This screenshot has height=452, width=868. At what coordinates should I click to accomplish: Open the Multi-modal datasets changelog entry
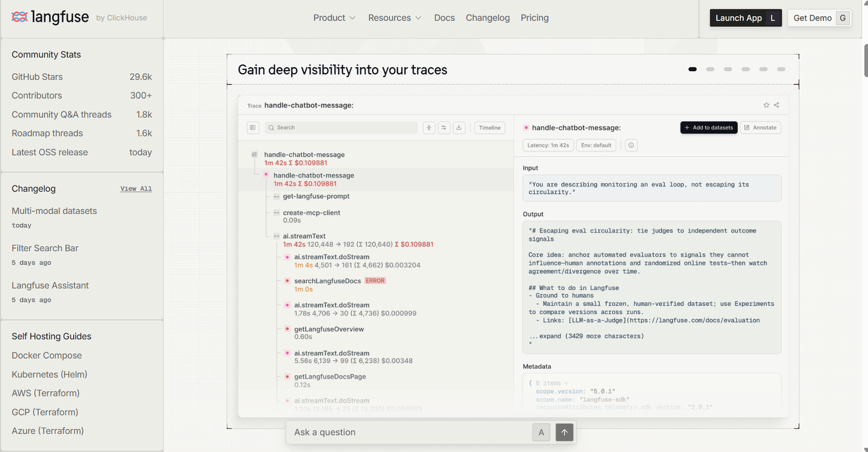(55, 211)
